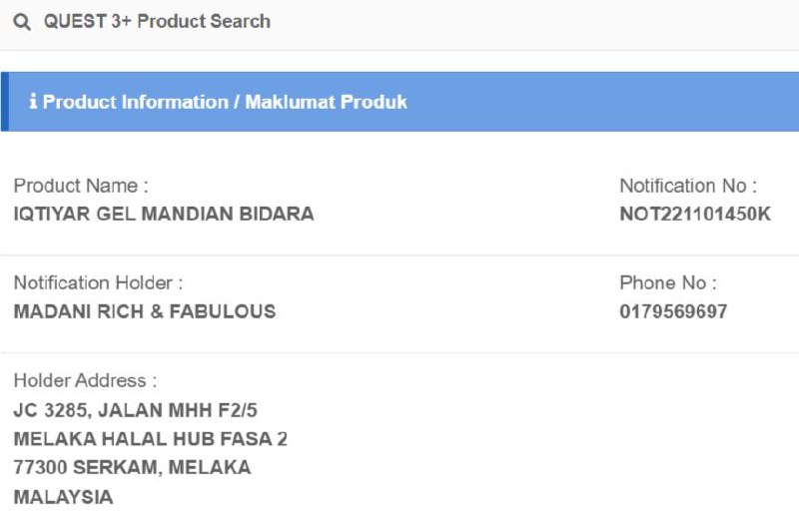Click the Product Name label
The image size is (799, 532).
[x=81, y=186]
